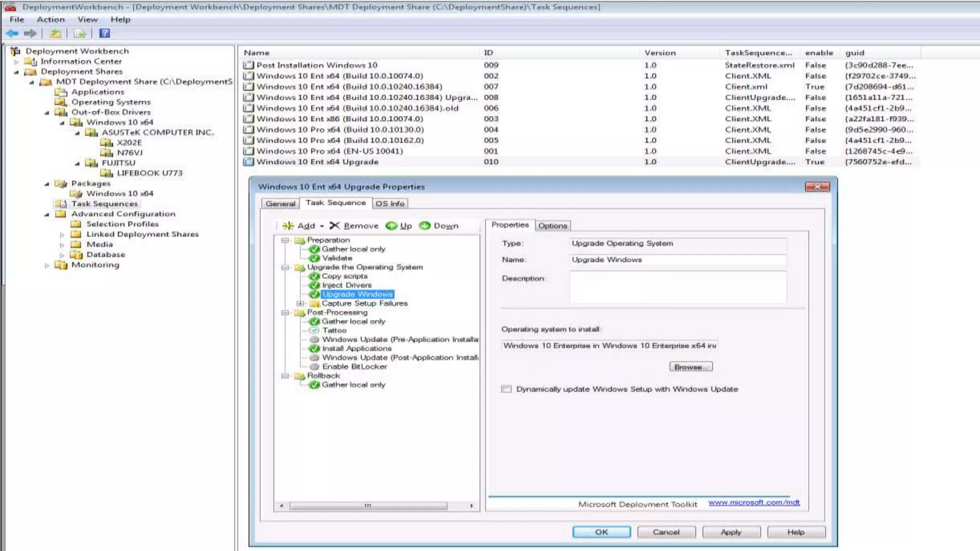Viewport: 980px width, 551px height.
Task: Click the Description text field
Action: (678, 287)
